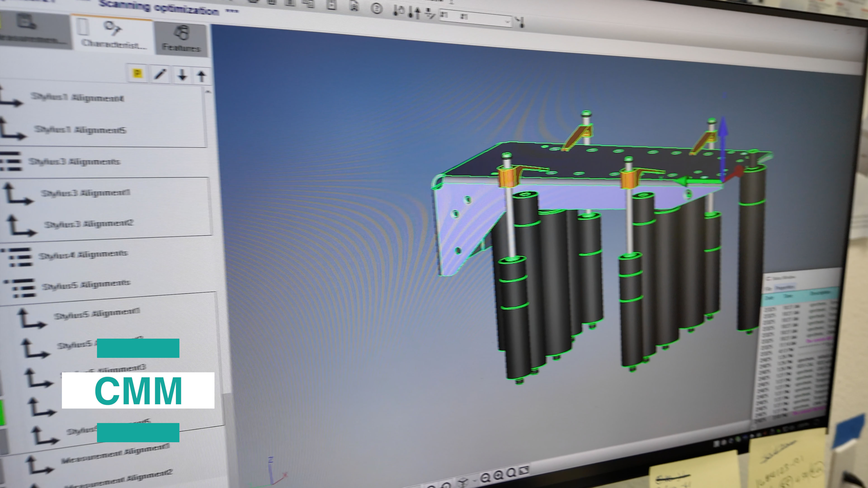Select Stylus3 Alignment2 entry
This screenshot has width=868, height=488.
coord(89,224)
